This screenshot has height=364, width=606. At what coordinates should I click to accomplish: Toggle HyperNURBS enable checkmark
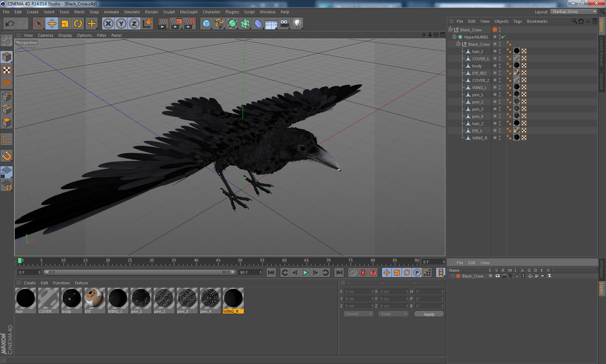pyautogui.click(x=503, y=37)
